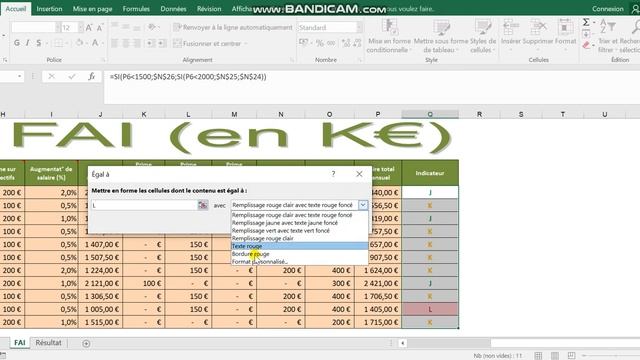
Task: Click the font color A icon
Action: pos(95,43)
